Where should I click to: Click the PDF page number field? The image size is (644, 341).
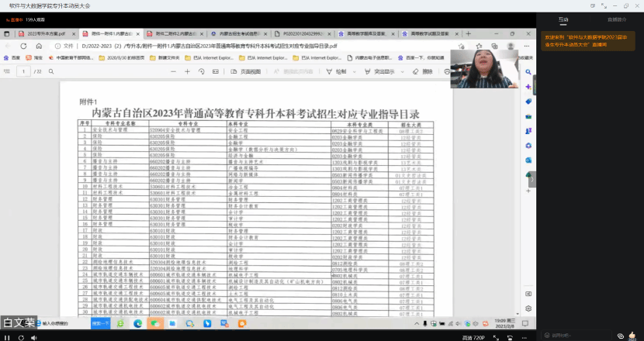click(x=23, y=71)
